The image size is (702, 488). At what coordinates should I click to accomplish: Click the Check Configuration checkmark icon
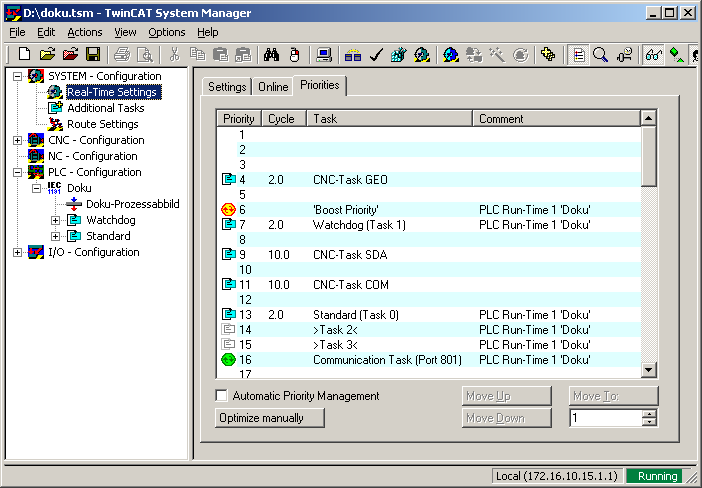(x=376, y=55)
